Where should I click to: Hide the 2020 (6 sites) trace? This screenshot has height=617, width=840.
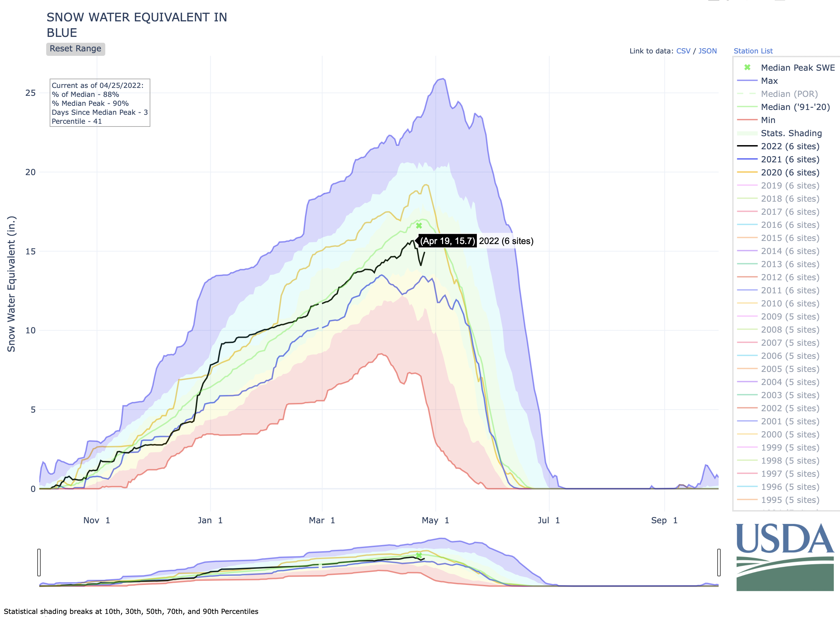pyautogui.click(x=790, y=172)
